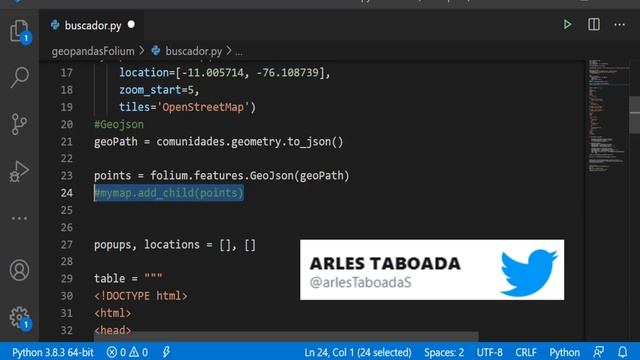Viewport: 640px width, 360px height.
Task: Expand the breadcrumb ellipsis symbol list
Action: coord(239,52)
